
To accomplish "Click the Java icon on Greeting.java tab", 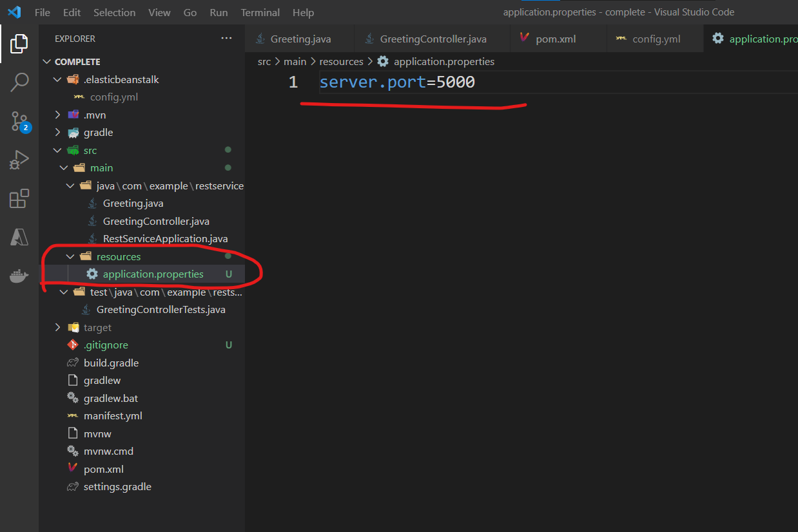I will (x=260, y=39).
